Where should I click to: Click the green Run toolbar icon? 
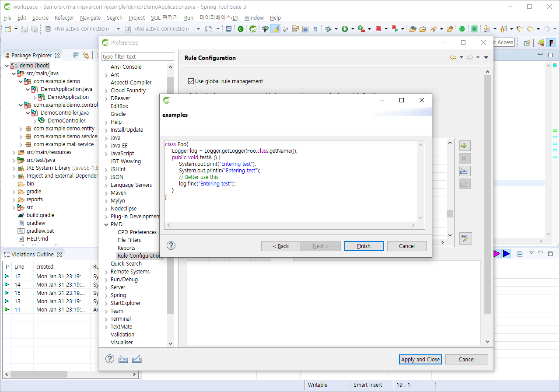tap(345, 29)
